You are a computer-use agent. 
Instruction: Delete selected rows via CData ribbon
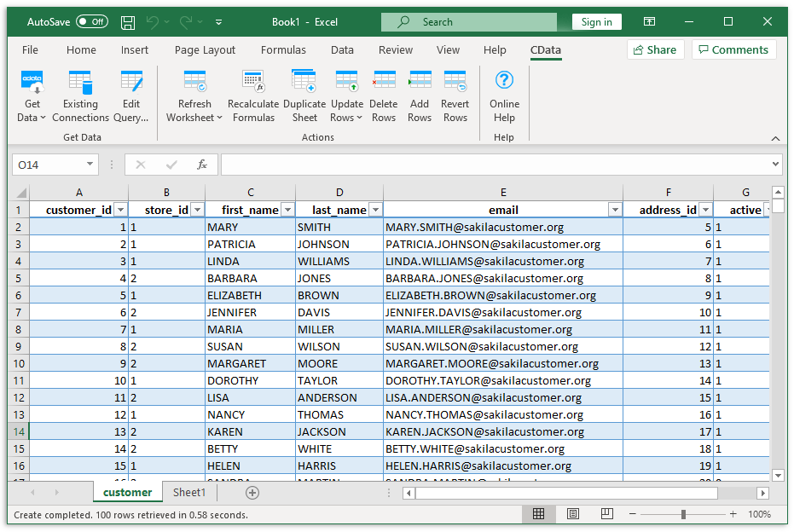point(383,94)
